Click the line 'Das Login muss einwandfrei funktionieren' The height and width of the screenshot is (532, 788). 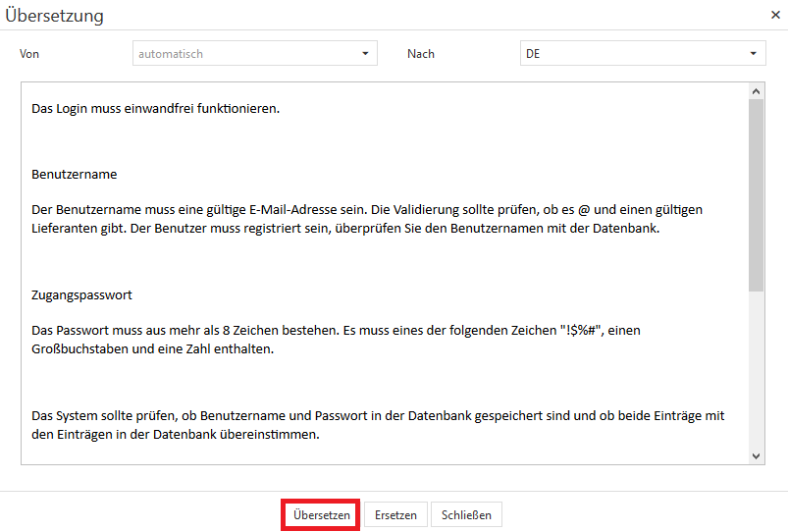coord(155,109)
